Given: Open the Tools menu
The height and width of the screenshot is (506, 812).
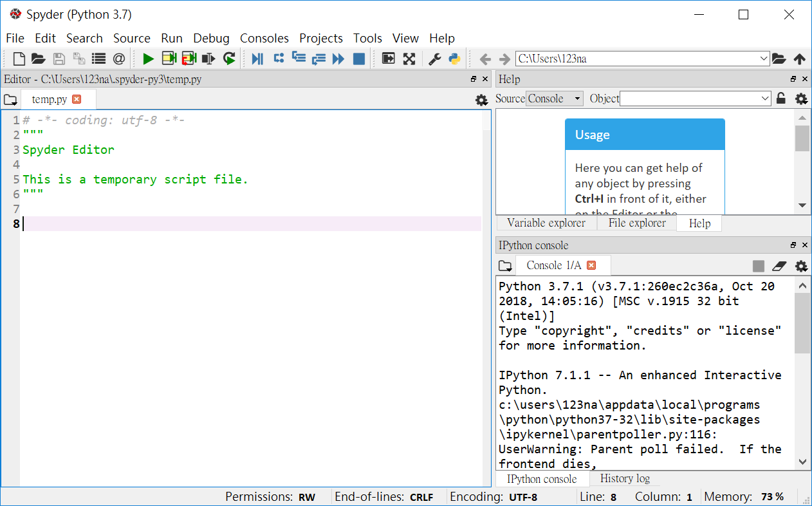Looking at the screenshot, I should (367, 38).
